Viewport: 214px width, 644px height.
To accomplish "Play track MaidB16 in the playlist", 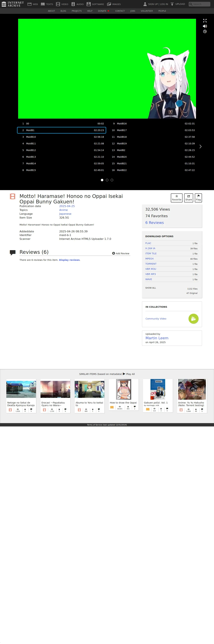I will coord(152,124).
